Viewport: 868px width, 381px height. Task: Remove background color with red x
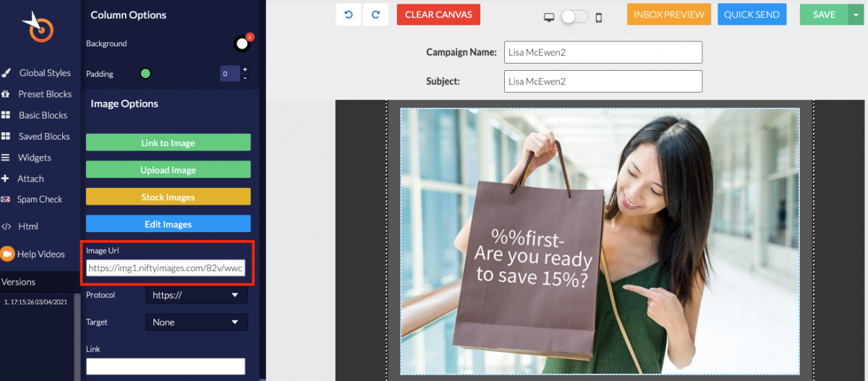pyautogui.click(x=250, y=37)
